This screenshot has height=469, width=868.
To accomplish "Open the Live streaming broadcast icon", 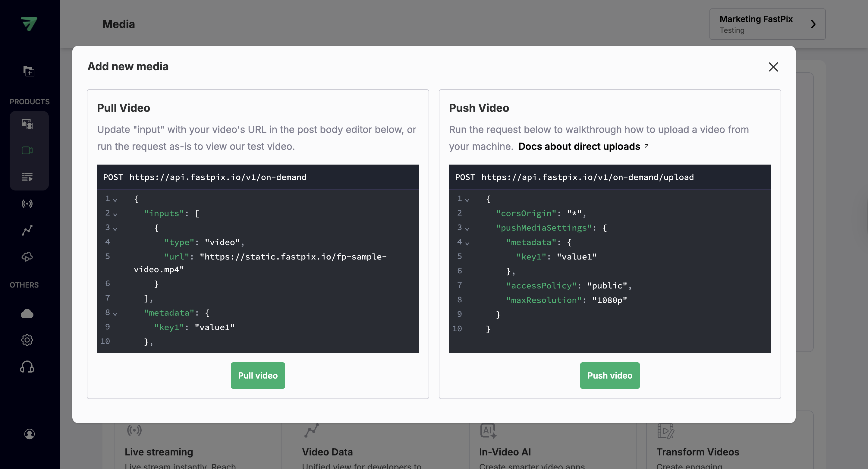I will point(27,203).
